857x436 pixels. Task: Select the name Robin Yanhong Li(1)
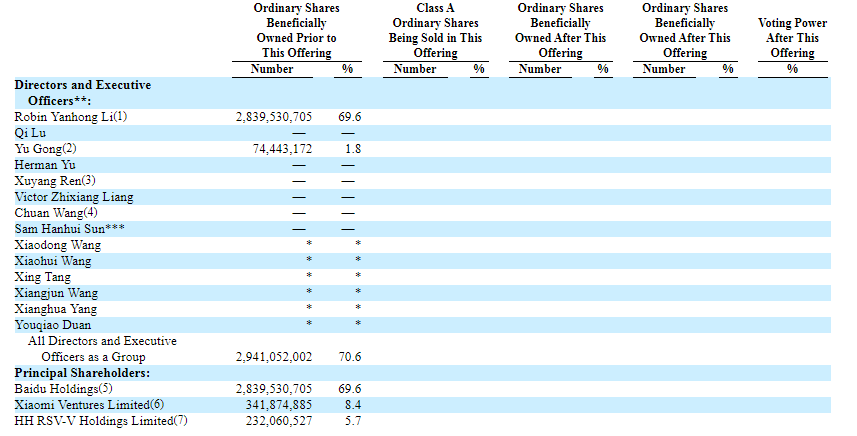[x=71, y=117]
